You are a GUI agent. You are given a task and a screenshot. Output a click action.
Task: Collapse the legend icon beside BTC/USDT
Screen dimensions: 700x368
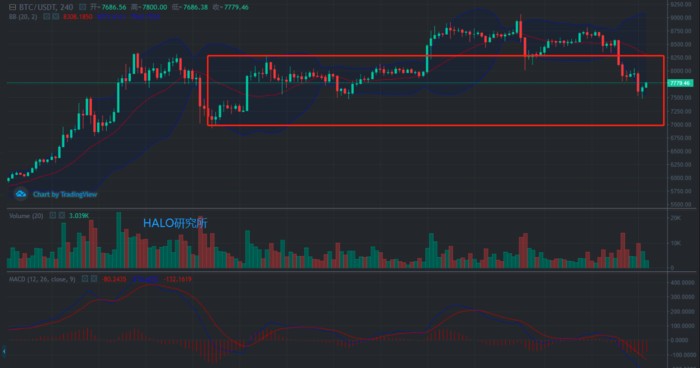click(x=12, y=7)
